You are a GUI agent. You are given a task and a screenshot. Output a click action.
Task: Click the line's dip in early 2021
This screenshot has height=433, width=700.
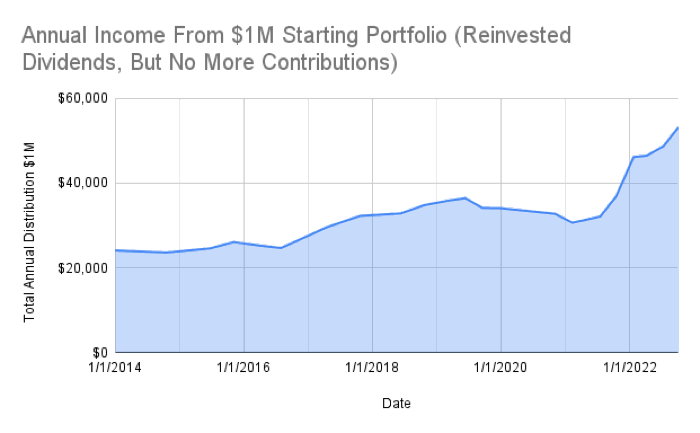pyautogui.click(x=572, y=222)
